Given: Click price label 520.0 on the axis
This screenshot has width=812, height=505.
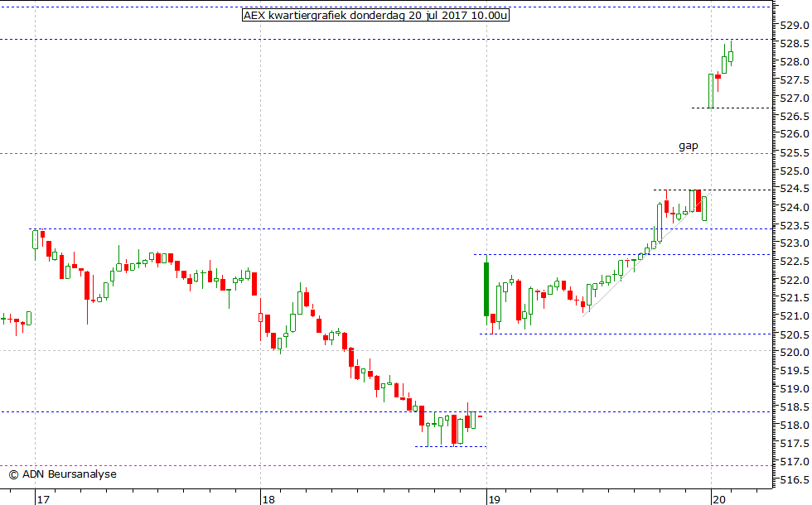Looking at the screenshot, I should (x=795, y=353).
